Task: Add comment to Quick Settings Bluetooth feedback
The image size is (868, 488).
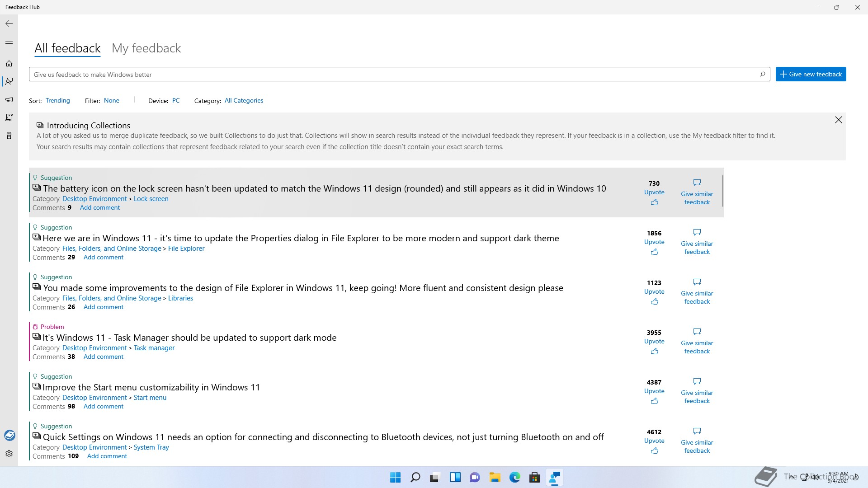Action: (107, 456)
